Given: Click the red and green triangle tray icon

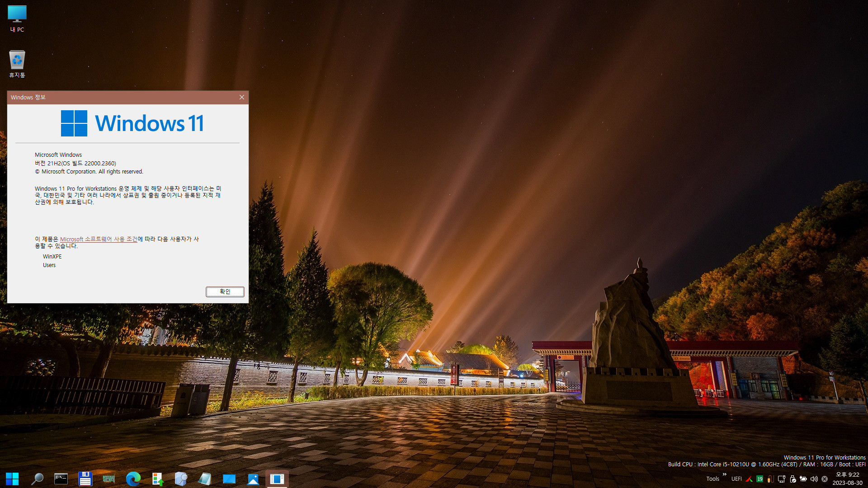Looking at the screenshot, I should [749, 479].
